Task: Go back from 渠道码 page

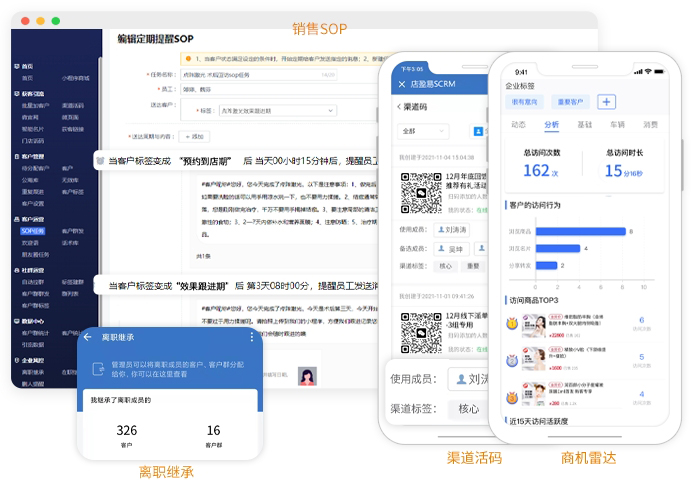Action: tap(400, 106)
